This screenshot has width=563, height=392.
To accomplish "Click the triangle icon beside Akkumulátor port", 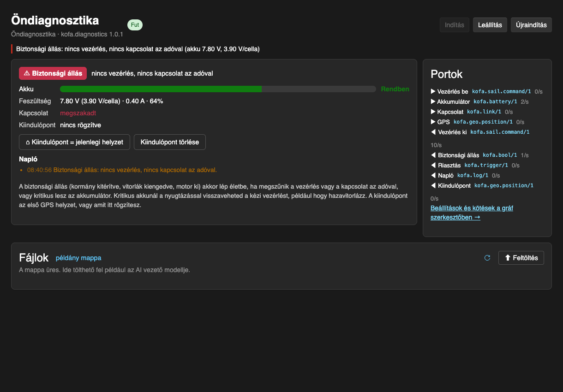I will (x=433, y=101).
